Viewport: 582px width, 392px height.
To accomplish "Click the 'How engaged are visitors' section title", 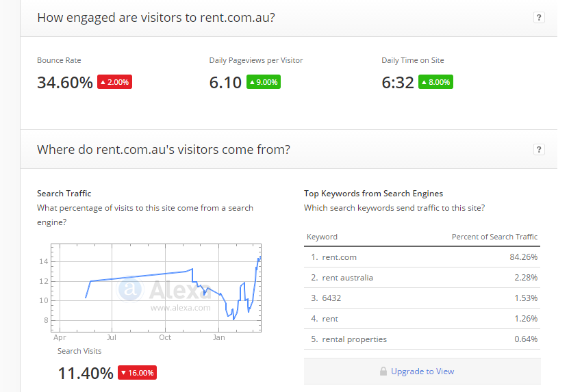I will 156,18.
